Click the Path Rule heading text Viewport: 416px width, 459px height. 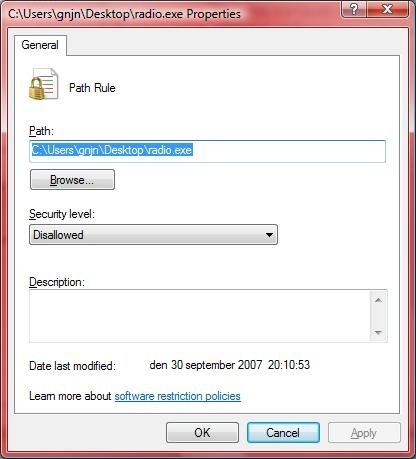[x=92, y=88]
